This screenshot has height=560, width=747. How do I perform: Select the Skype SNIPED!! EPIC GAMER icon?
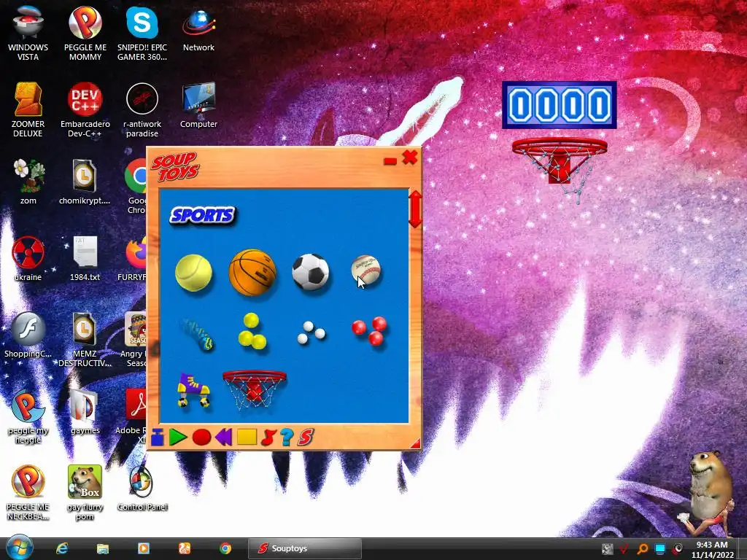[x=142, y=34]
